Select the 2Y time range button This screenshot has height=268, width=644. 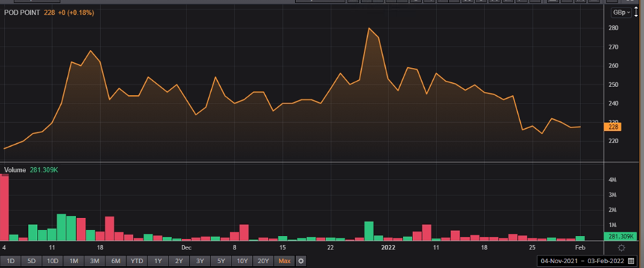click(x=179, y=261)
